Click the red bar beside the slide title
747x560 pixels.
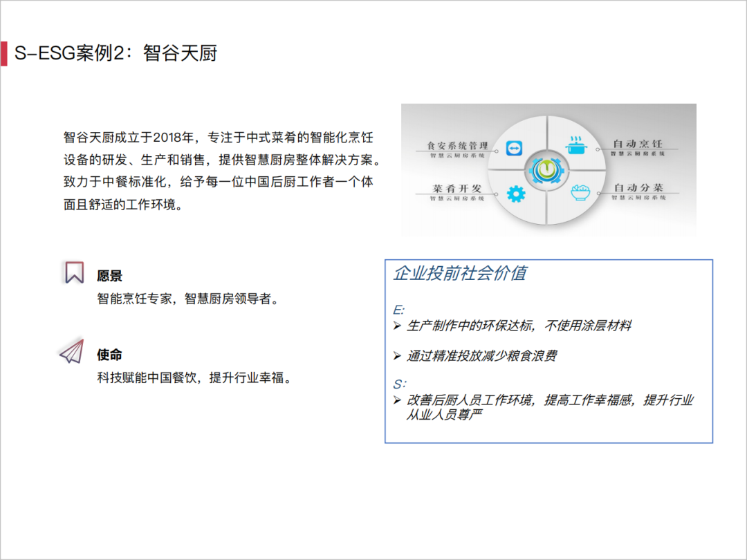[4, 53]
